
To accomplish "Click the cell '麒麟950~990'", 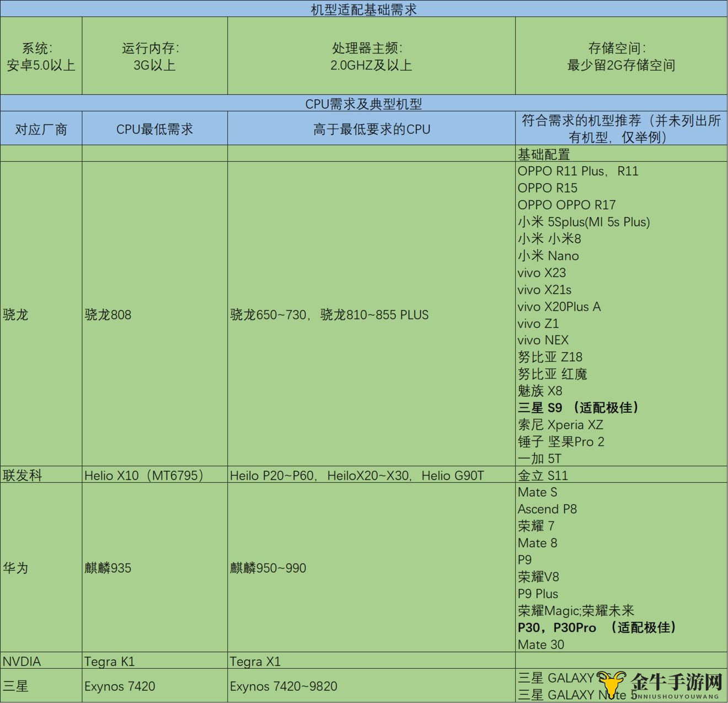I will (x=371, y=567).
